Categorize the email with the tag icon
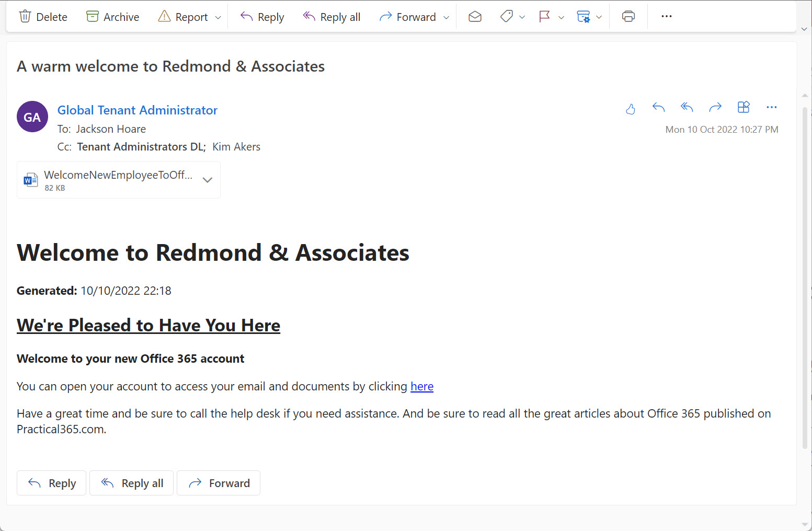The width and height of the screenshot is (812, 531). 506,16
